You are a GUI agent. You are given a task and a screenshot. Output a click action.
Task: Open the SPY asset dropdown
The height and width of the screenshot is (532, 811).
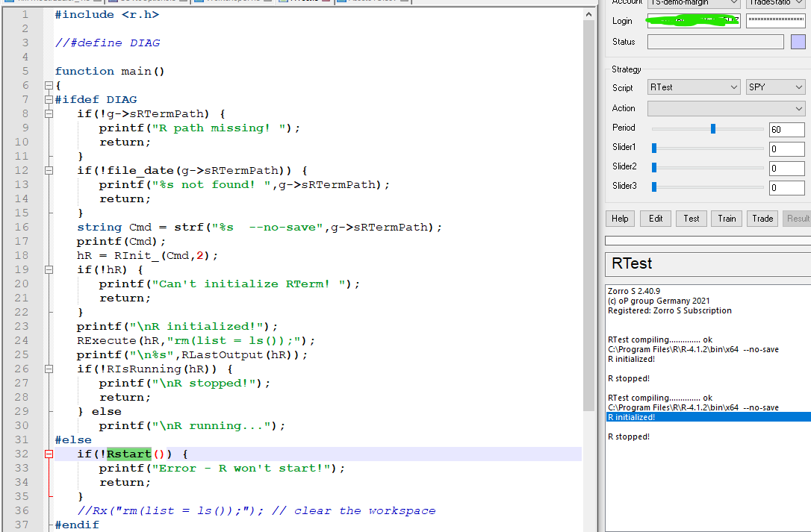coord(775,87)
